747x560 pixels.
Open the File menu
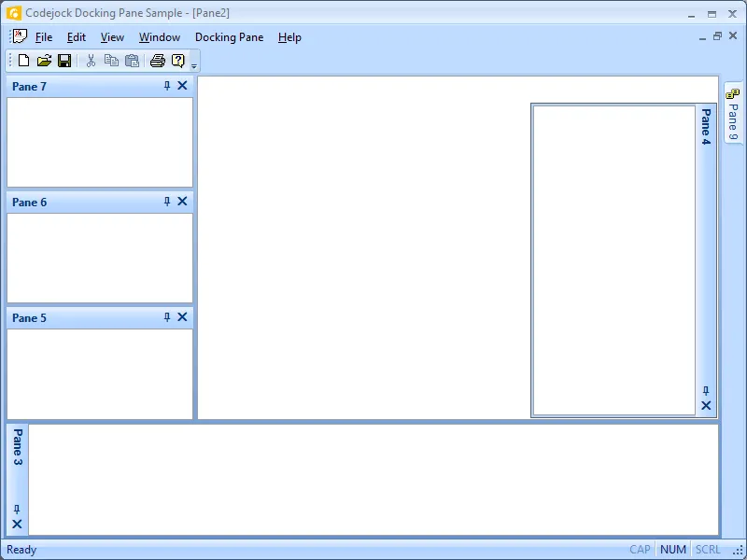coord(44,37)
